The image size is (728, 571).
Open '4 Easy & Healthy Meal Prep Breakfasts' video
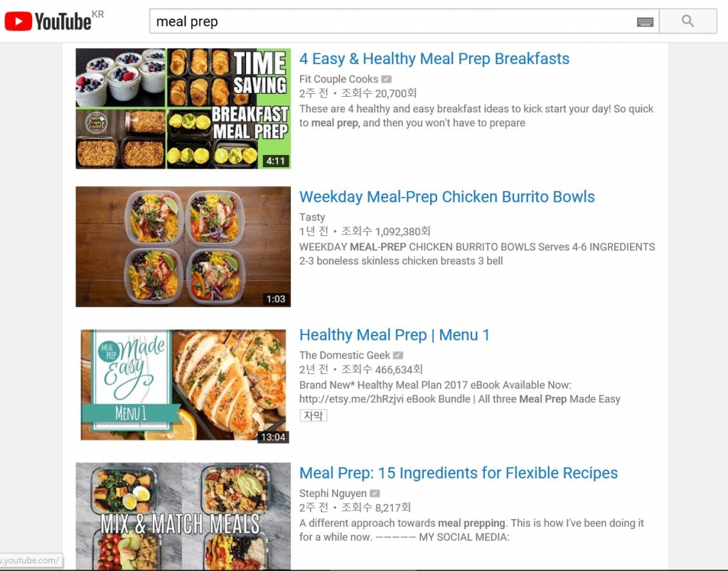(434, 59)
